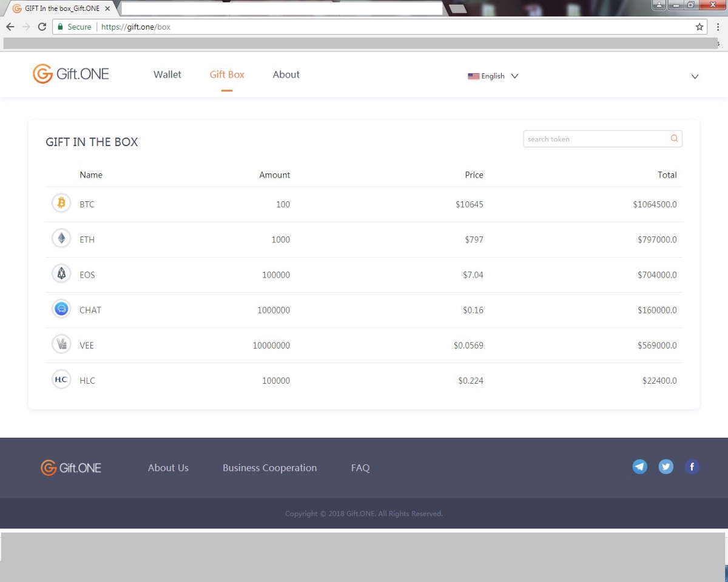Click the VEE name label
Screen dimensions: 728x582
coord(87,345)
